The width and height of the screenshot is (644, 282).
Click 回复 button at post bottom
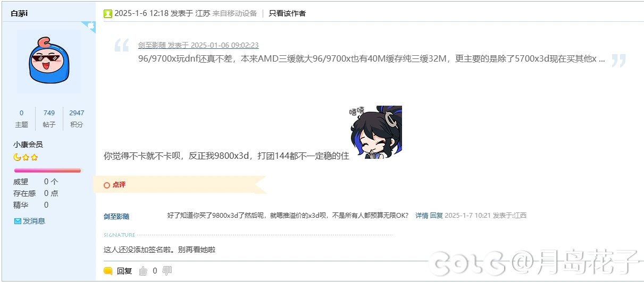tap(124, 271)
